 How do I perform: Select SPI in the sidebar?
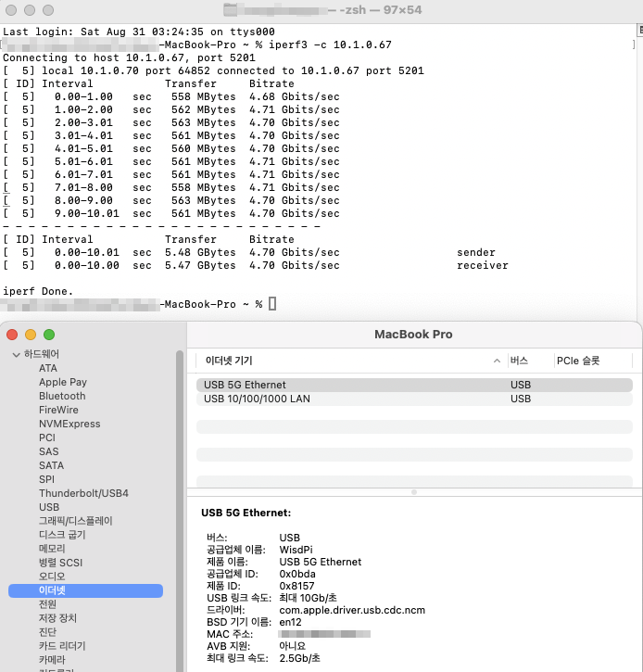(x=46, y=479)
